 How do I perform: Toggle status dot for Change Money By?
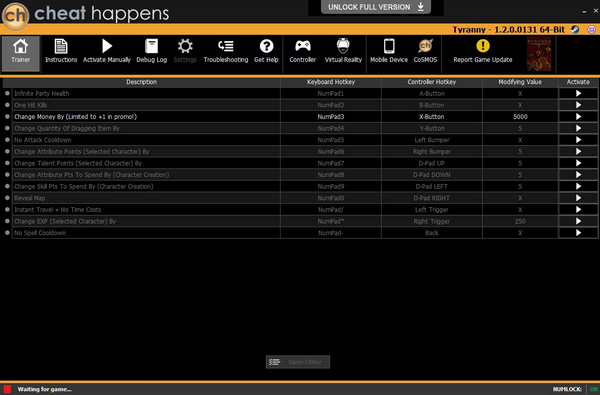coord(7,116)
